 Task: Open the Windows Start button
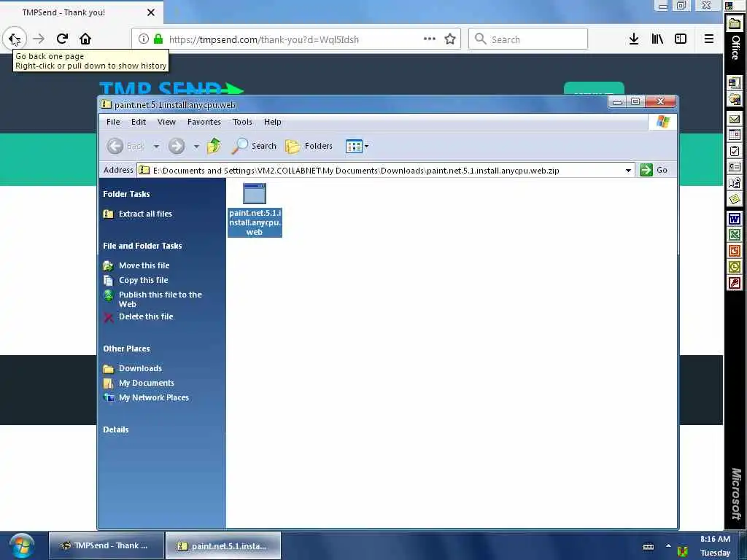pos(21,545)
